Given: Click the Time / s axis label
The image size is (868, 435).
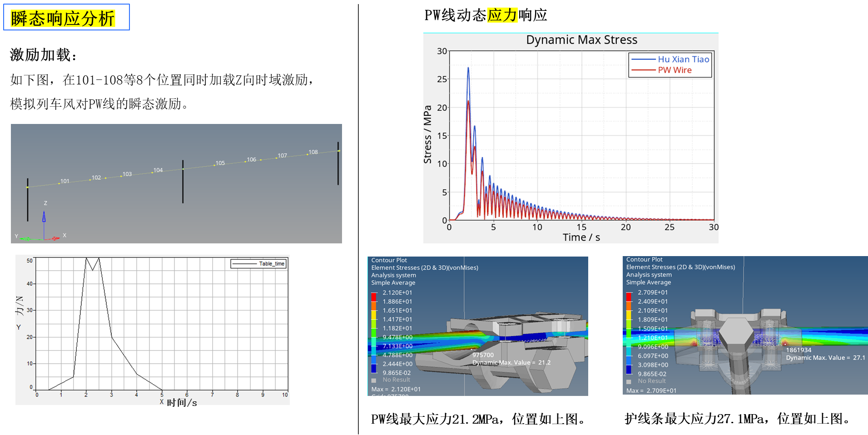Looking at the screenshot, I should pyautogui.click(x=581, y=237).
